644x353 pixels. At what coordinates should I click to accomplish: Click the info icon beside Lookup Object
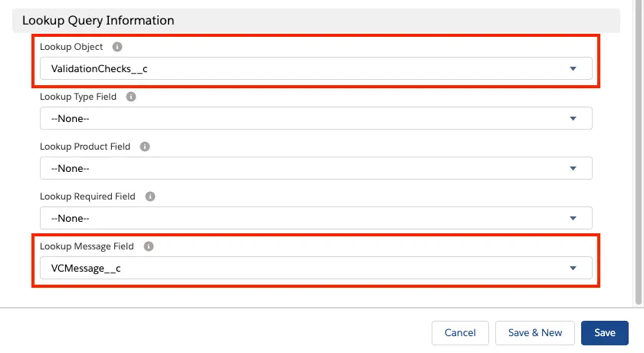117,47
